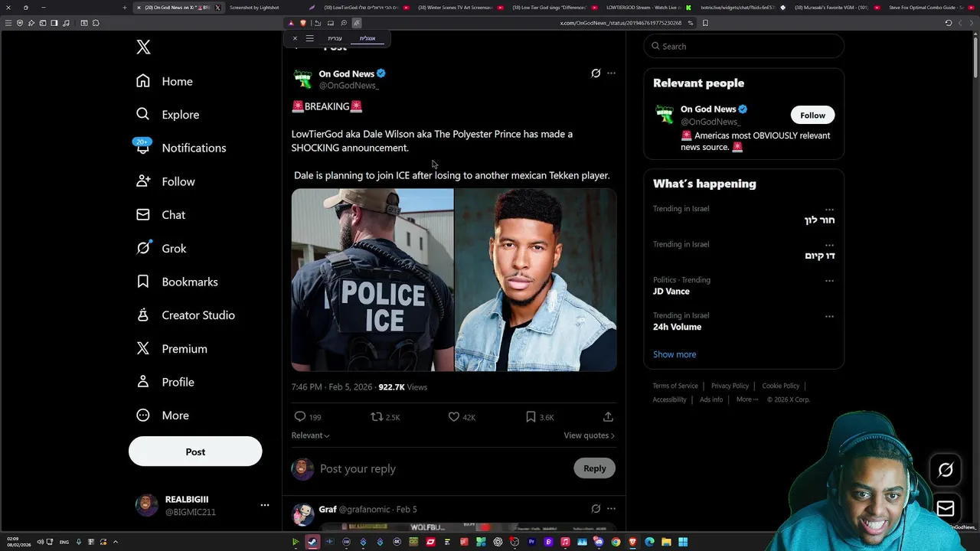Click the gray Reply button
The height and width of the screenshot is (551, 980).
[x=595, y=468]
